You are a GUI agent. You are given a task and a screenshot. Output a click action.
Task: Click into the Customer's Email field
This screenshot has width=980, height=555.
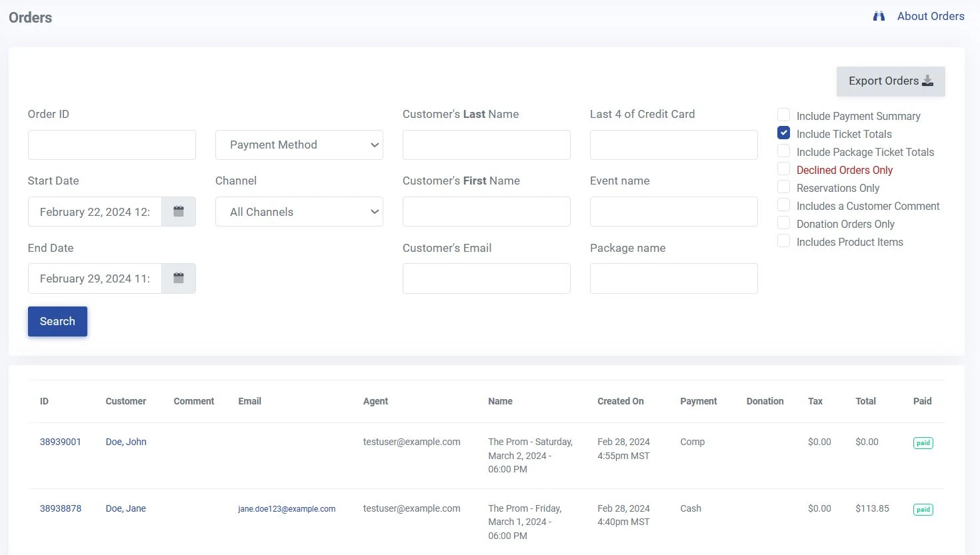coord(486,278)
